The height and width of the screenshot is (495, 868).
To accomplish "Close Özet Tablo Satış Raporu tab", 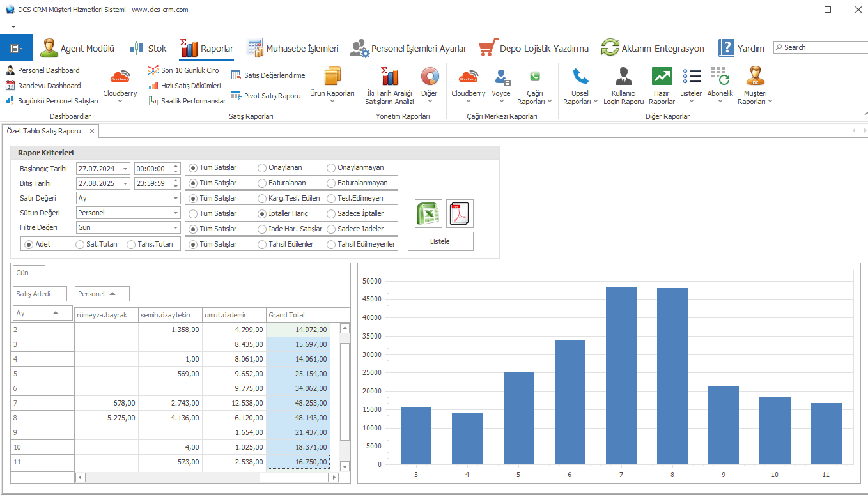I will point(92,131).
